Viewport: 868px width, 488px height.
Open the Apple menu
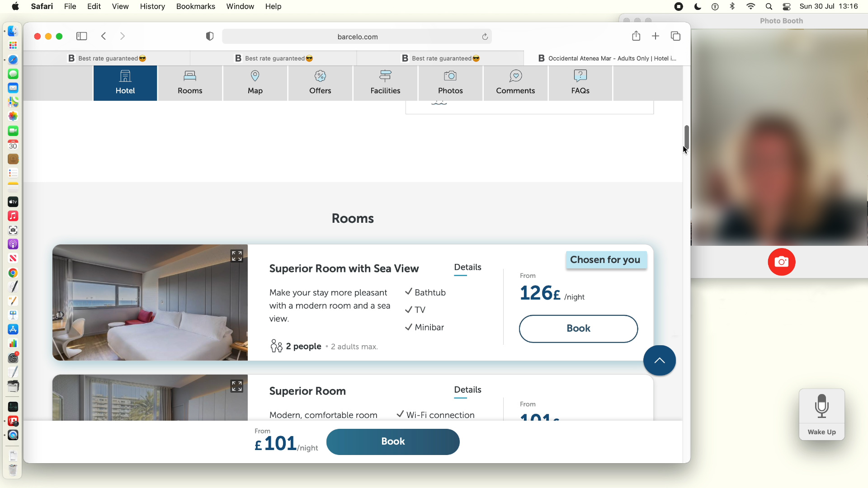[15, 6]
